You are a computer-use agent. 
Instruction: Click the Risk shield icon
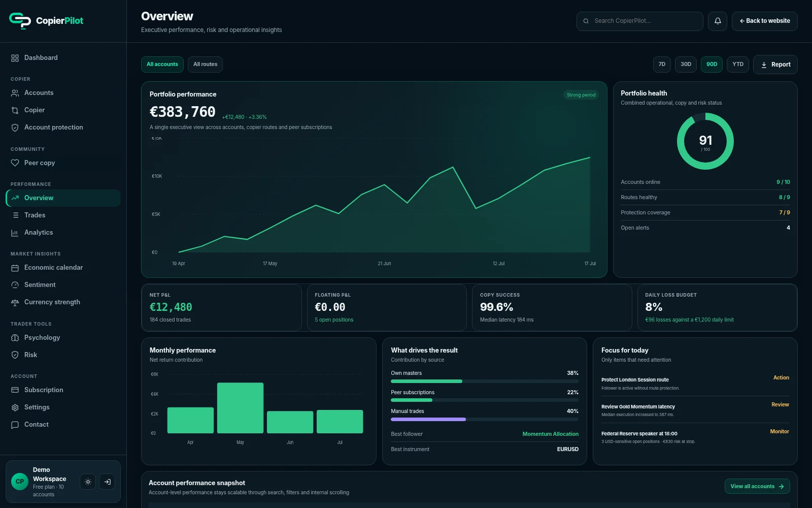coord(15,355)
